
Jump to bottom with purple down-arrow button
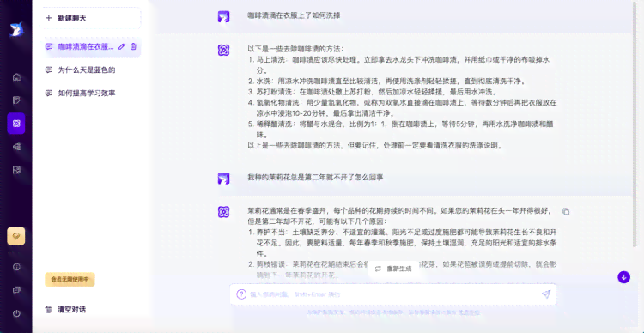[x=624, y=277]
